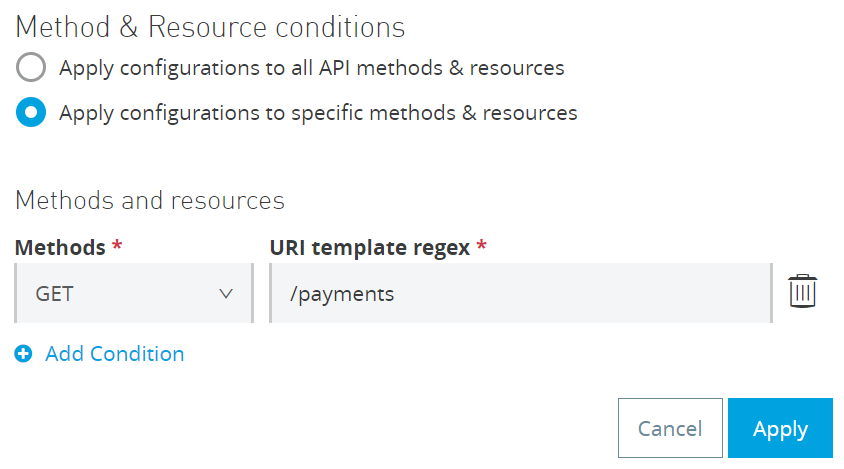Focus the URI template regex input field
This screenshot has width=844, height=469.
(521, 293)
